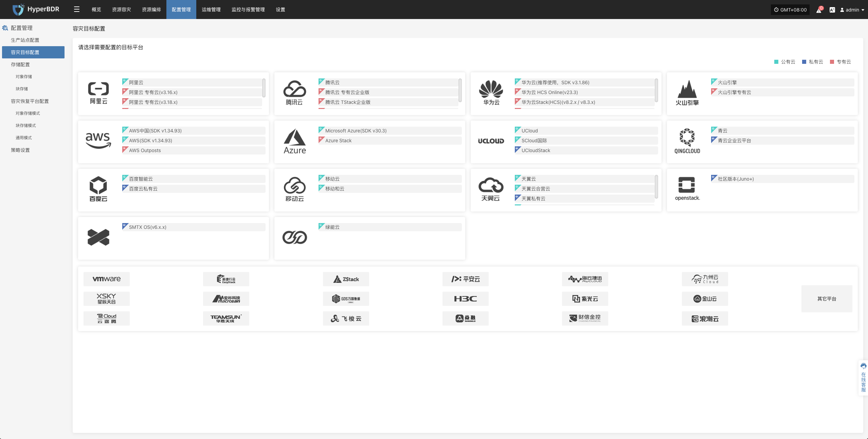Open the 设置 top menu
This screenshot has width=868, height=439.
point(281,10)
